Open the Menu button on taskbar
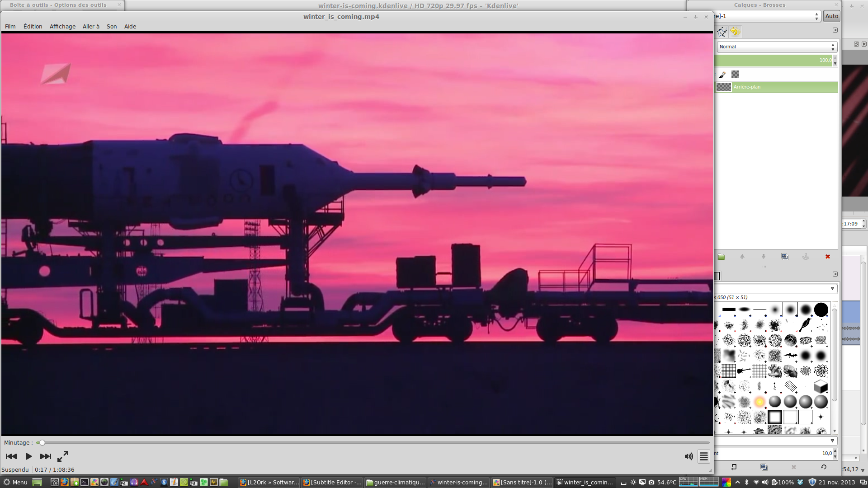This screenshot has width=868, height=488. 15,482
